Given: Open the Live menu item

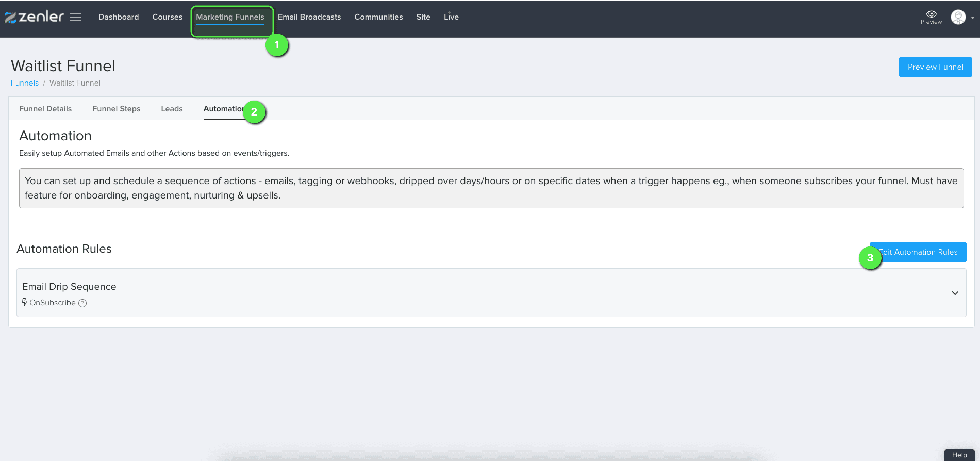Looking at the screenshot, I should 451,17.
